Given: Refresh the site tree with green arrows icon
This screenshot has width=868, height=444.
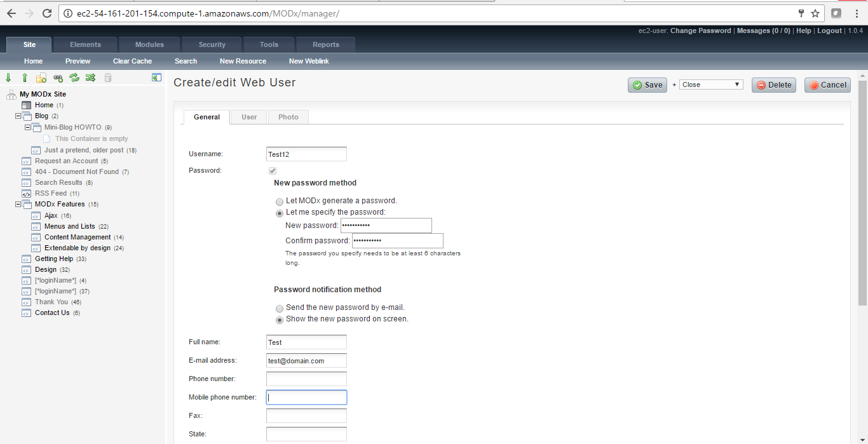Looking at the screenshot, I should pyautogui.click(x=74, y=77).
